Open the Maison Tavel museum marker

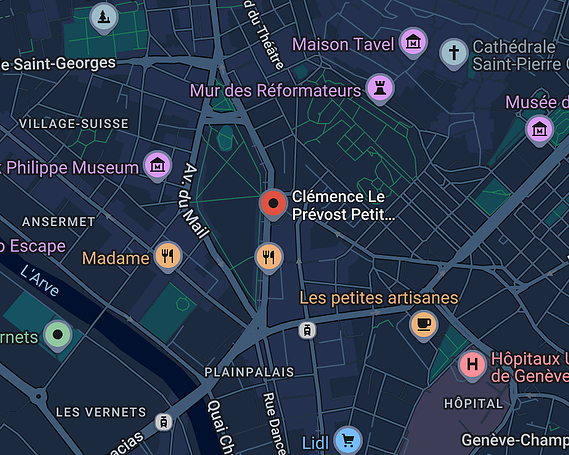click(413, 43)
